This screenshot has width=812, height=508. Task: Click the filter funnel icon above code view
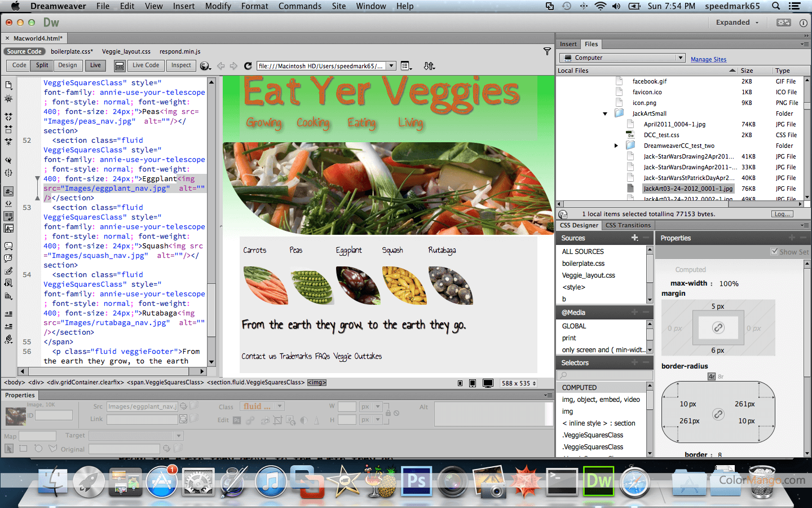coord(547,51)
